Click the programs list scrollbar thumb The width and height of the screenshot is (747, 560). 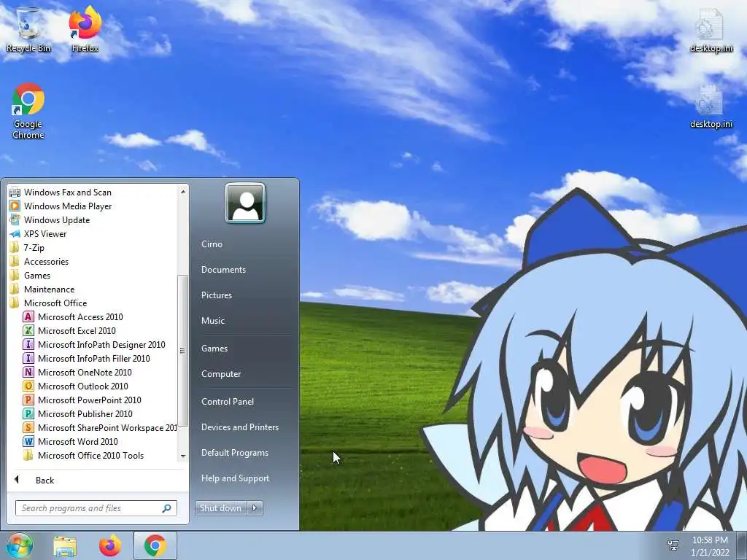[182, 351]
